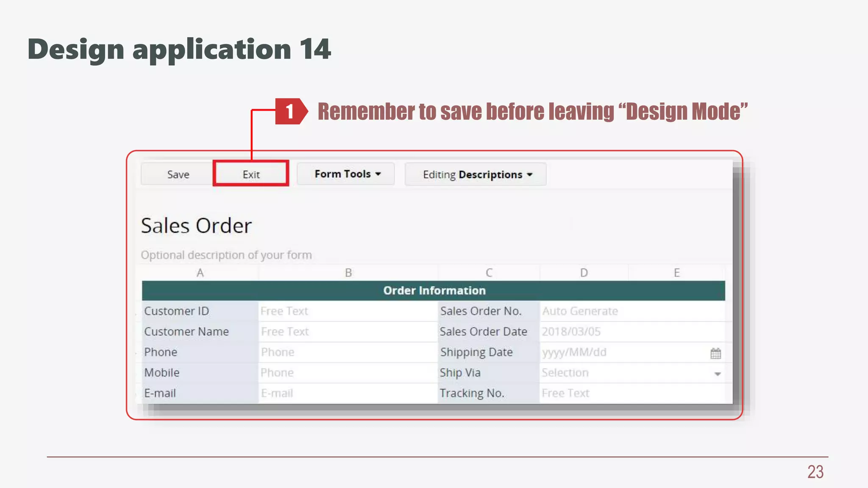
Task: Click the Save button
Action: coord(178,174)
